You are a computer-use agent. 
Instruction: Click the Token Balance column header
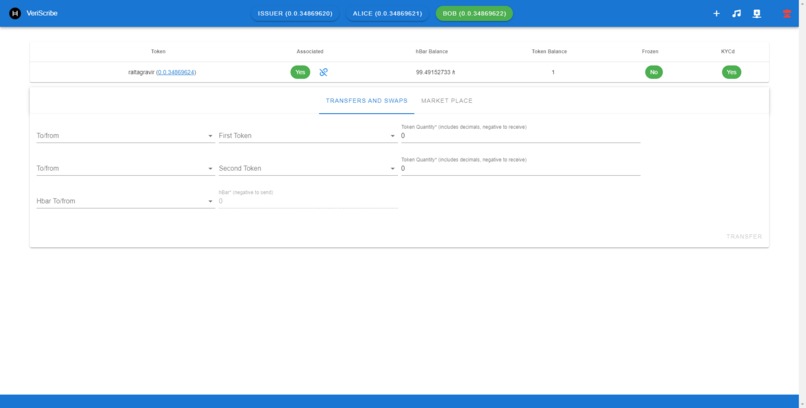[549, 51]
